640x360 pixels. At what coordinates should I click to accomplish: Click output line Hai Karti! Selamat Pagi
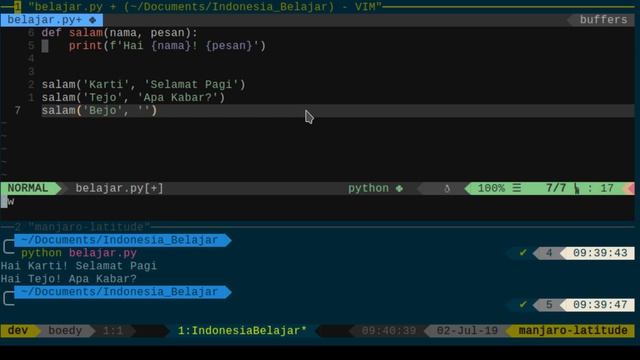[78, 266]
